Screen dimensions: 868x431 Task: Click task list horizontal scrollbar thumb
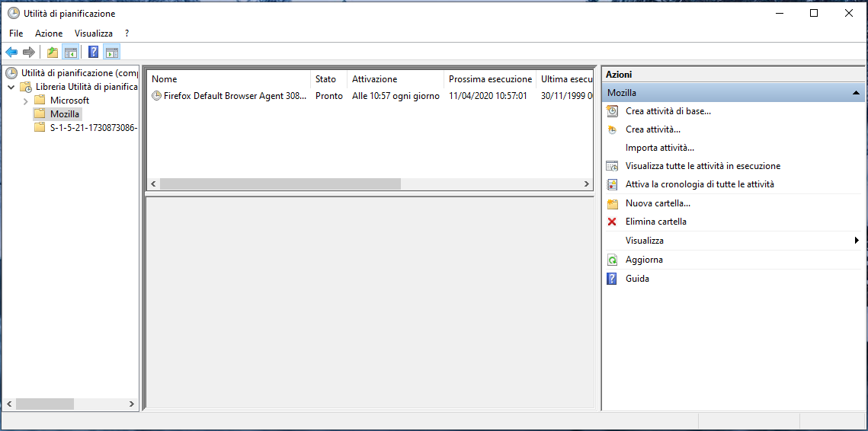(280, 184)
